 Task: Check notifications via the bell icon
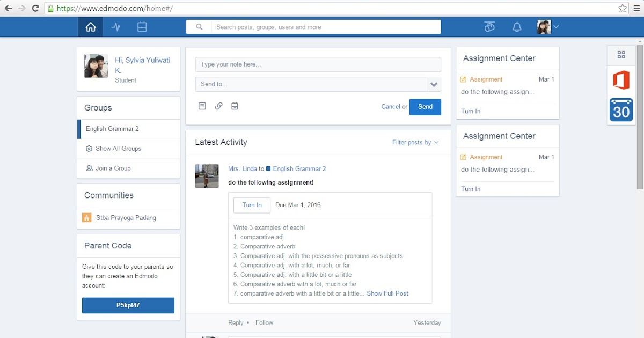click(x=516, y=26)
